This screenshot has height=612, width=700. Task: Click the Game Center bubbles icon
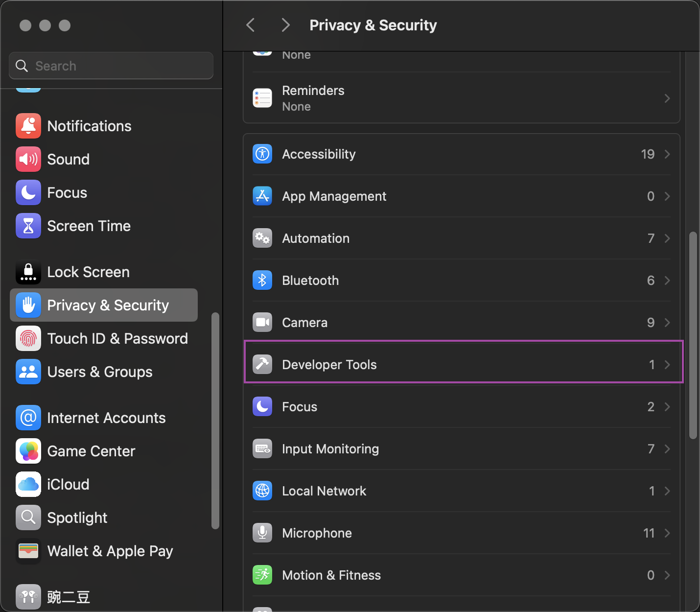click(28, 451)
